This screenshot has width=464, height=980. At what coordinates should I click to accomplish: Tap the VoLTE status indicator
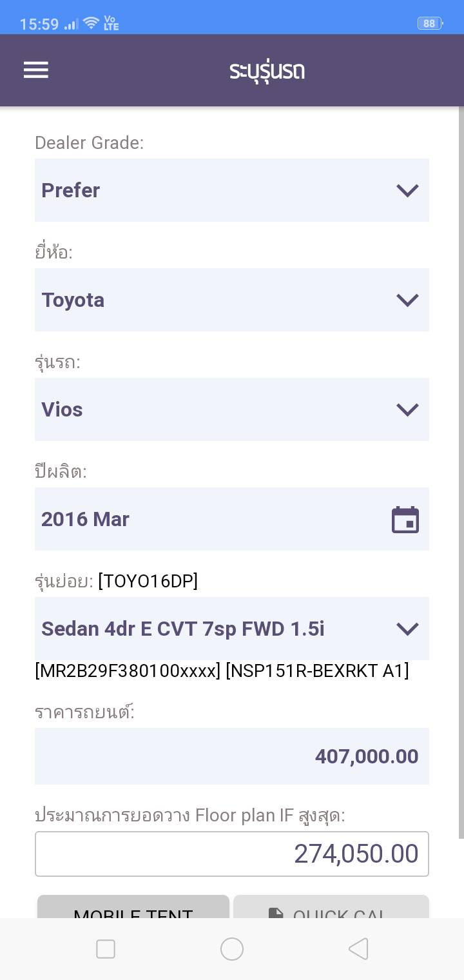111,24
